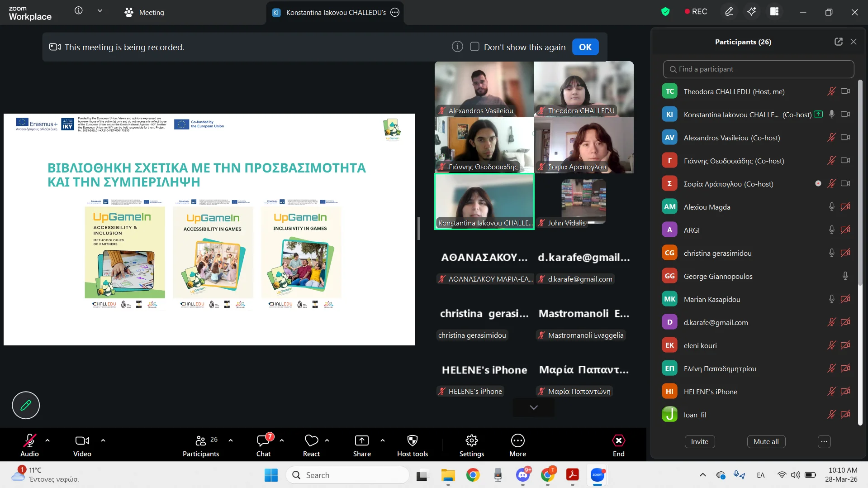Screen dimensions: 868x488
Task: Switch to the Meeting tab
Action: (x=144, y=13)
